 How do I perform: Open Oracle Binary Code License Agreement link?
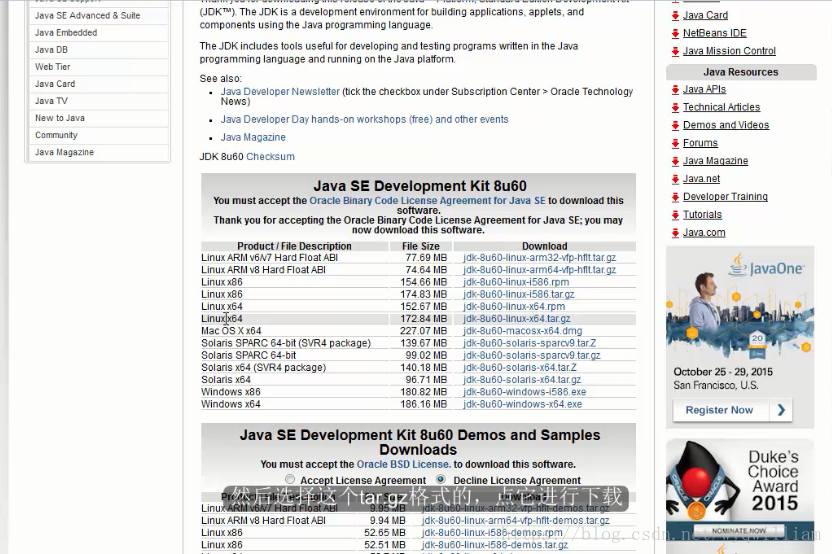click(x=427, y=201)
